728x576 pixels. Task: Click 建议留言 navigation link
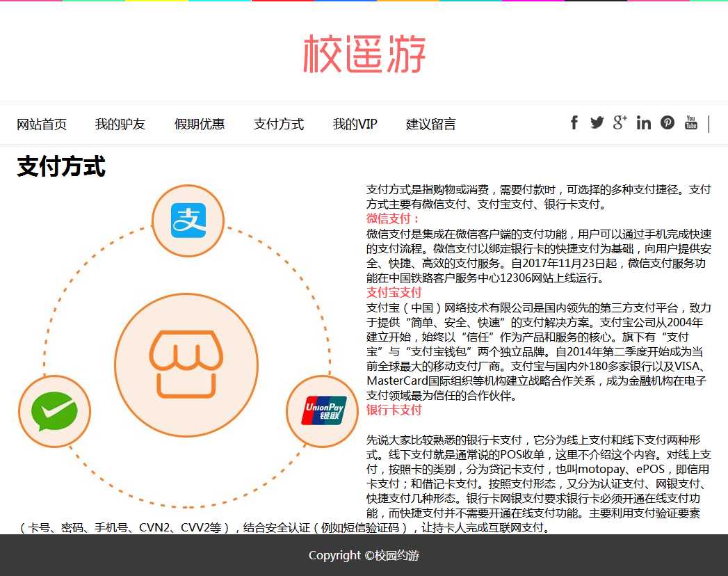click(431, 125)
